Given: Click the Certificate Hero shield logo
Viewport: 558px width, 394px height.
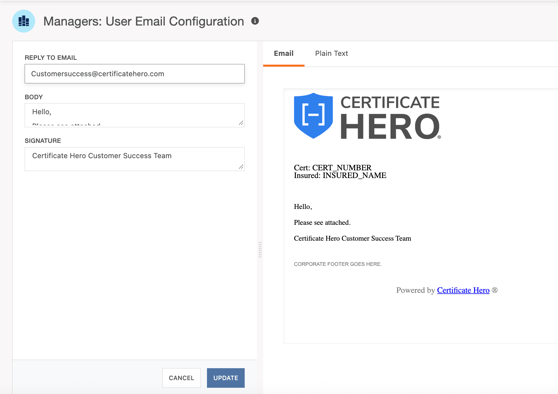Looking at the screenshot, I should click(x=314, y=116).
